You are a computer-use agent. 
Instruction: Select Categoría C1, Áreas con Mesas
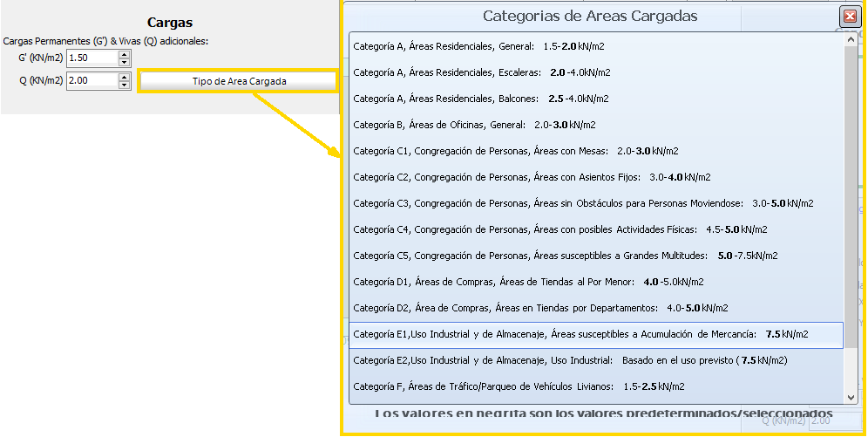pyautogui.click(x=515, y=151)
